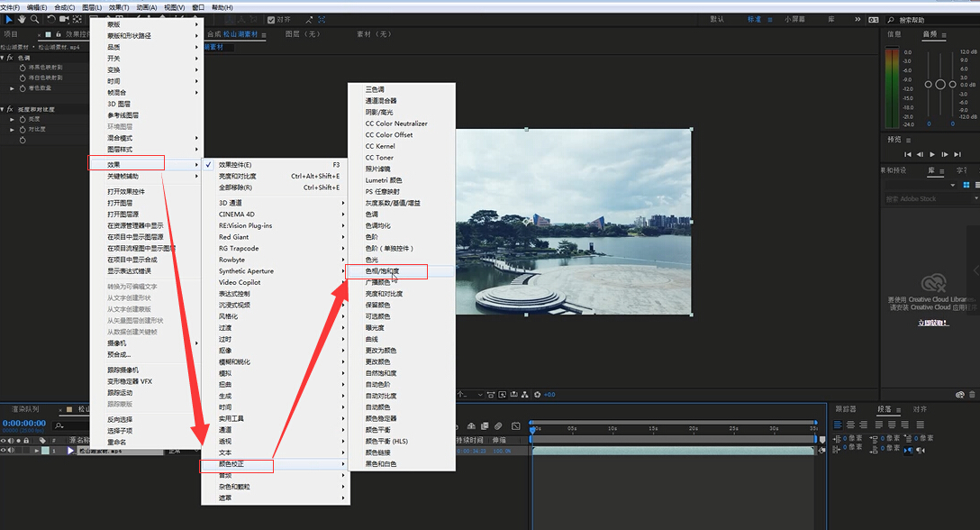
Task: Click the 色调 effect fx toggle
Action: (x=10, y=58)
